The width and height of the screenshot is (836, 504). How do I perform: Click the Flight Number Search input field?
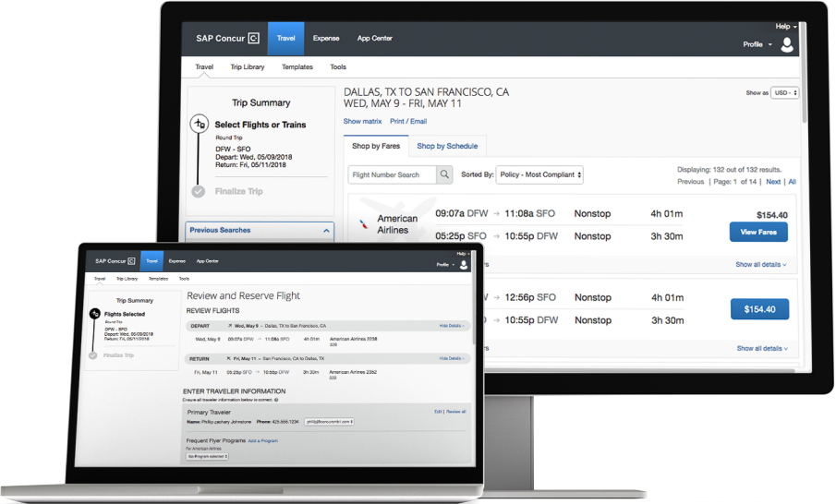click(393, 174)
